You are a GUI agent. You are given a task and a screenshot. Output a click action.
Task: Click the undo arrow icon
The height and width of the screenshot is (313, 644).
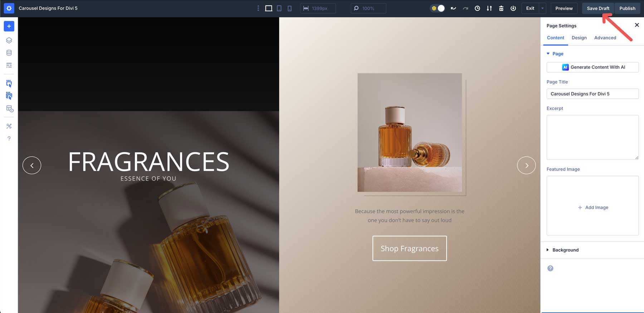coord(453,8)
